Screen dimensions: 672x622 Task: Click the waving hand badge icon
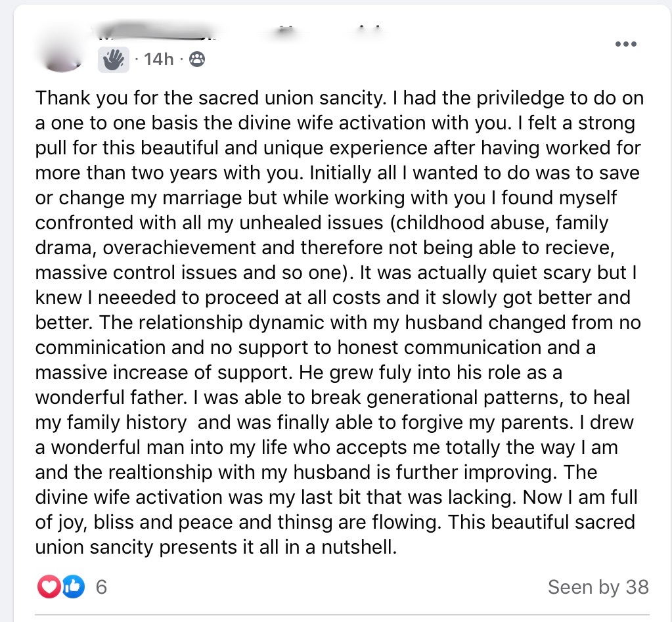113,60
